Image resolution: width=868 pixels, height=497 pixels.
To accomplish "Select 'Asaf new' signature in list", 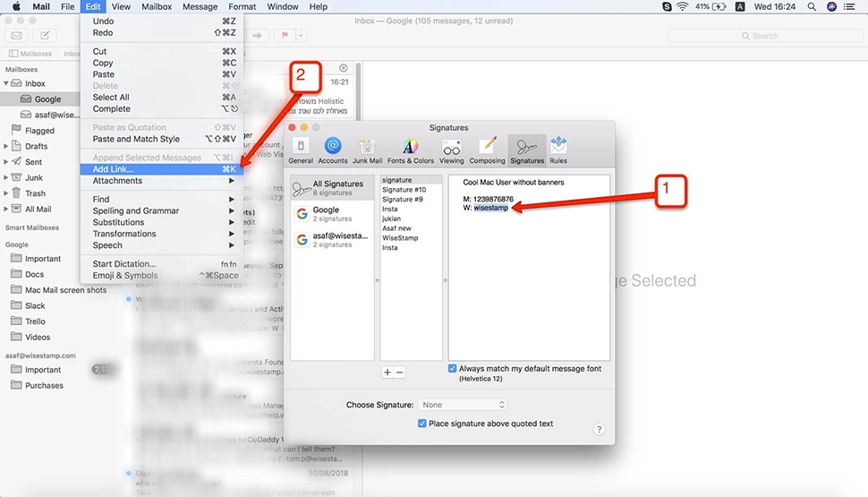I will 411,228.
